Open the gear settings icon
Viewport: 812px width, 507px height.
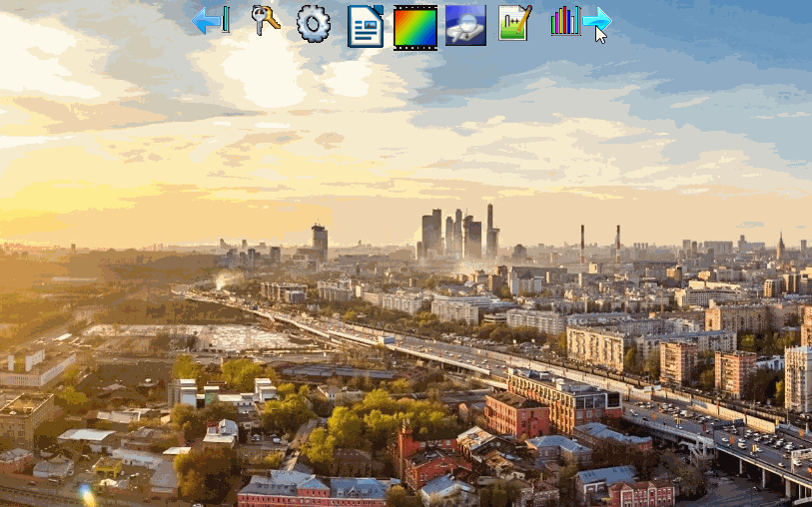[x=314, y=24]
